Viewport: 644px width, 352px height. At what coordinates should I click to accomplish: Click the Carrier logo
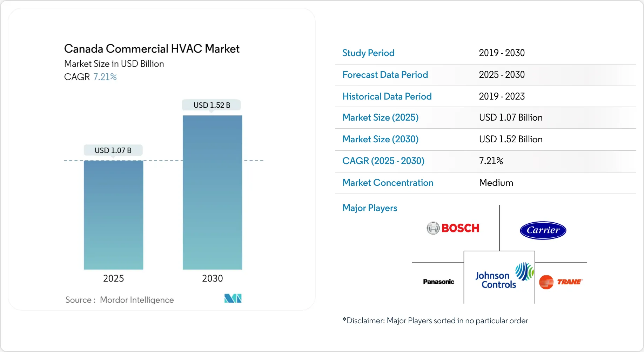[543, 230]
